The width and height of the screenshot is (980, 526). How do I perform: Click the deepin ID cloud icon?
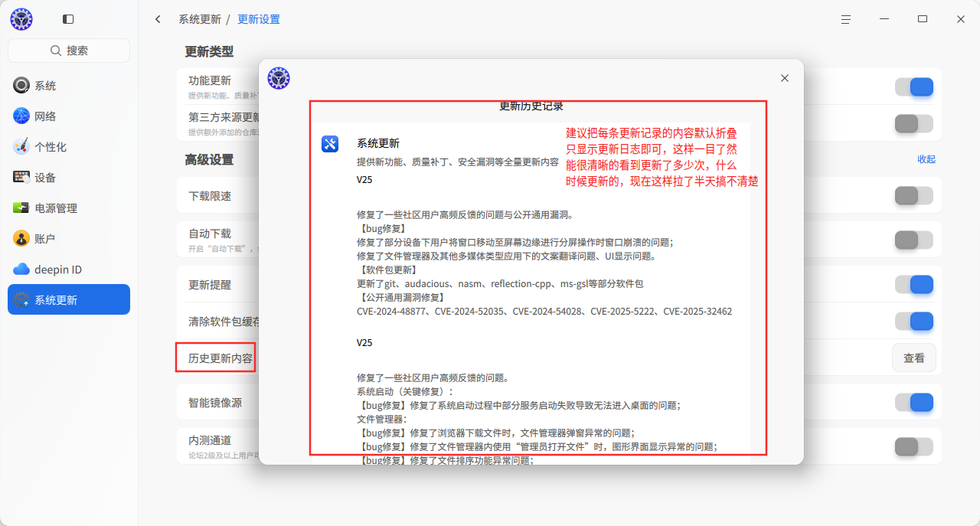pyautogui.click(x=21, y=270)
